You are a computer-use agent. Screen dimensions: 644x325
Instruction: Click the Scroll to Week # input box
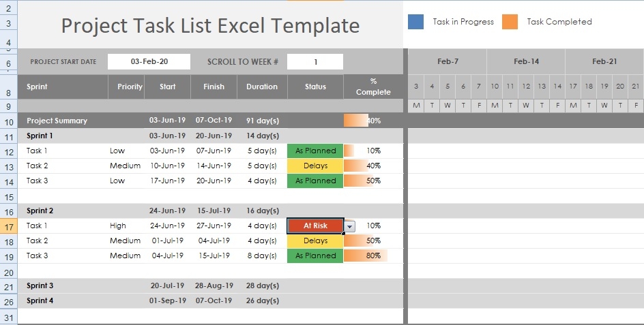314,62
